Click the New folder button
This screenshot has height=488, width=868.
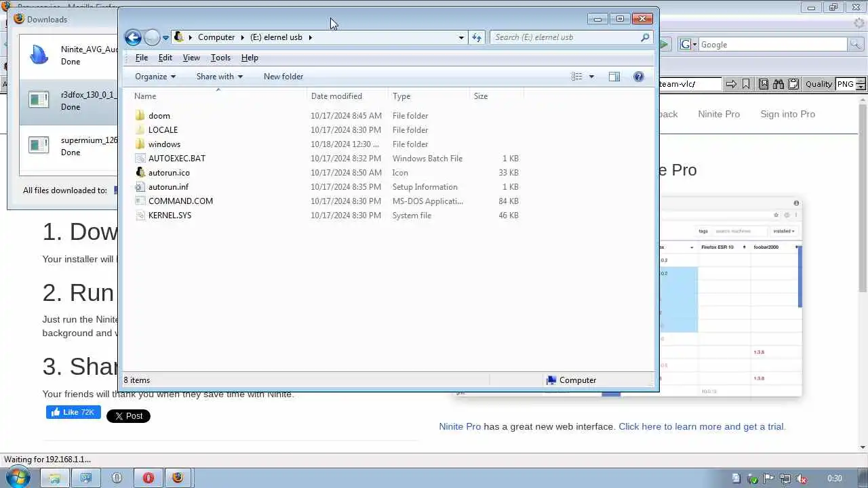pyautogui.click(x=283, y=77)
